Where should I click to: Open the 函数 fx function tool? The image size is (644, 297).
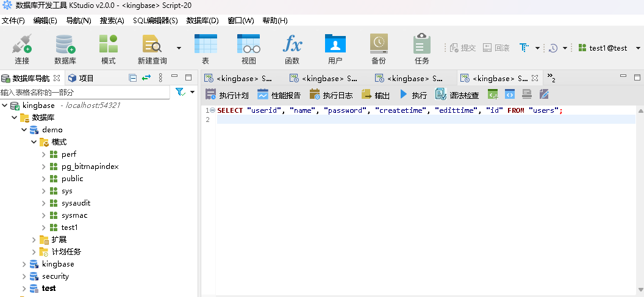292,44
